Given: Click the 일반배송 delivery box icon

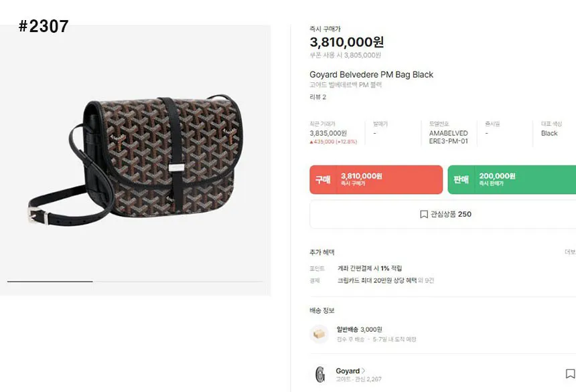Looking at the screenshot, I should pyautogui.click(x=319, y=334).
